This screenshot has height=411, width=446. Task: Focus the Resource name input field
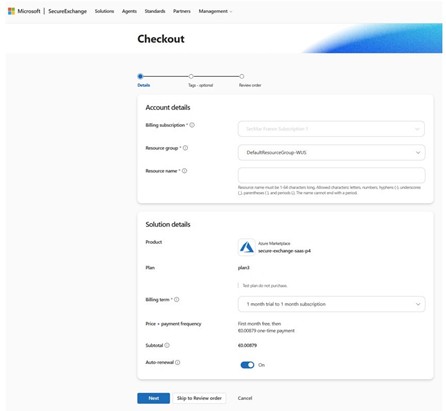331,175
